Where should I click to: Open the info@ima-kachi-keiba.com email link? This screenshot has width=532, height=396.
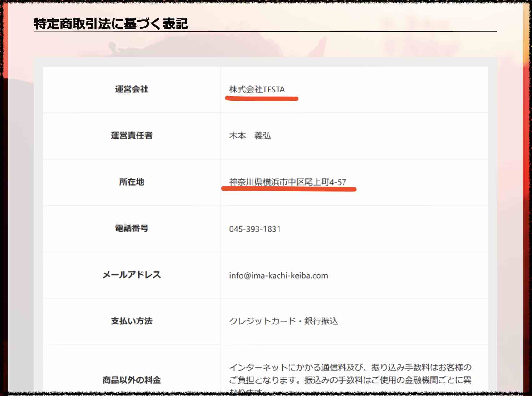(278, 275)
